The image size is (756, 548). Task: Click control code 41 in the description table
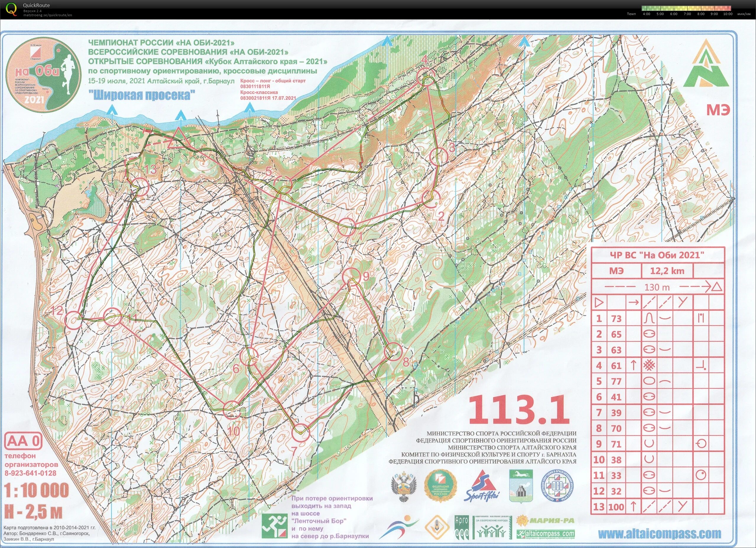click(616, 397)
